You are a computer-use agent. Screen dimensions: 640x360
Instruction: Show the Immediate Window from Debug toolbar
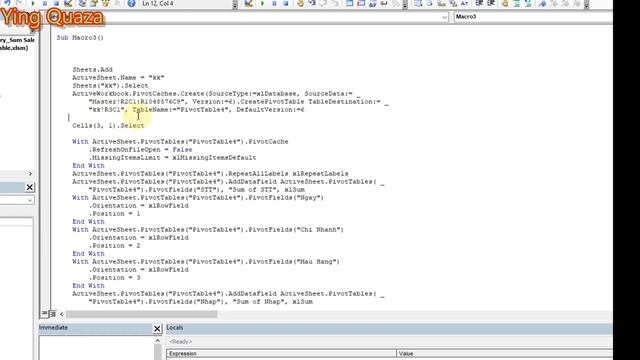[x=361, y=3]
